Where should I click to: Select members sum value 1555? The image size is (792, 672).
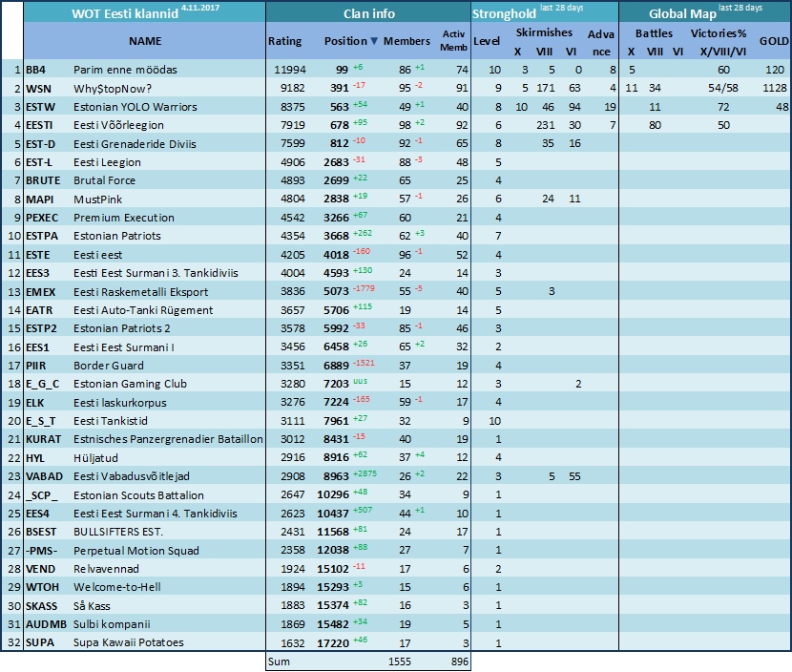(x=400, y=661)
